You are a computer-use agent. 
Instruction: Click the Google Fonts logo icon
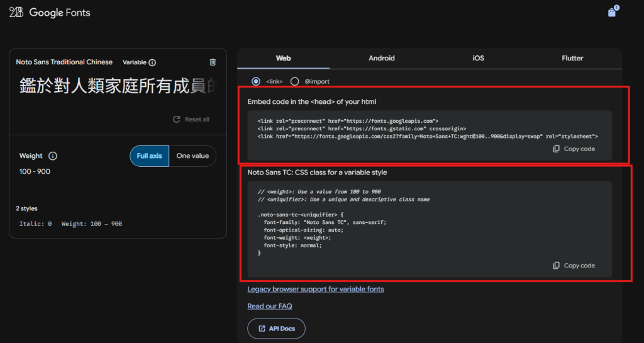pyautogui.click(x=16, y=12)
